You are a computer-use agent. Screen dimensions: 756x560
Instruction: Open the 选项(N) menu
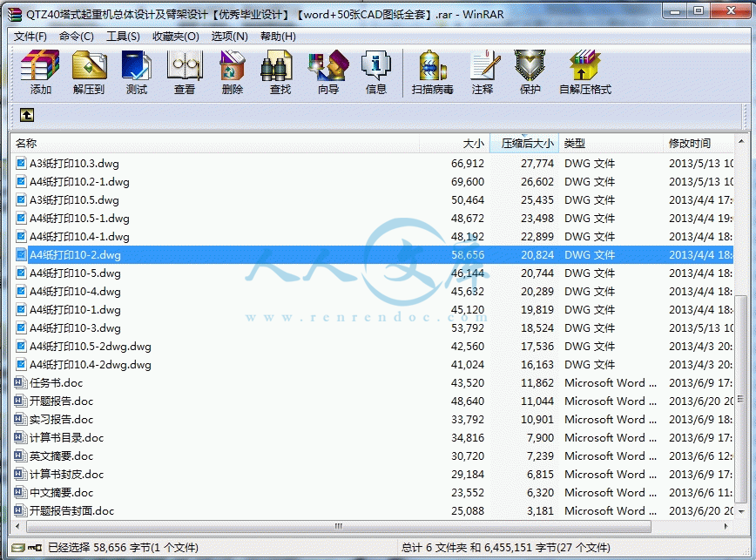(230, 37)
